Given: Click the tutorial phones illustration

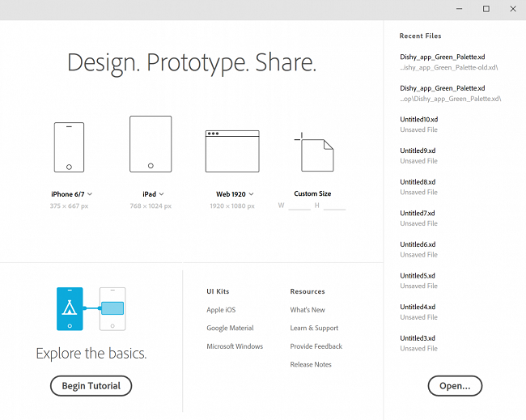Looking at the screenshot, I should coord(91,309).
